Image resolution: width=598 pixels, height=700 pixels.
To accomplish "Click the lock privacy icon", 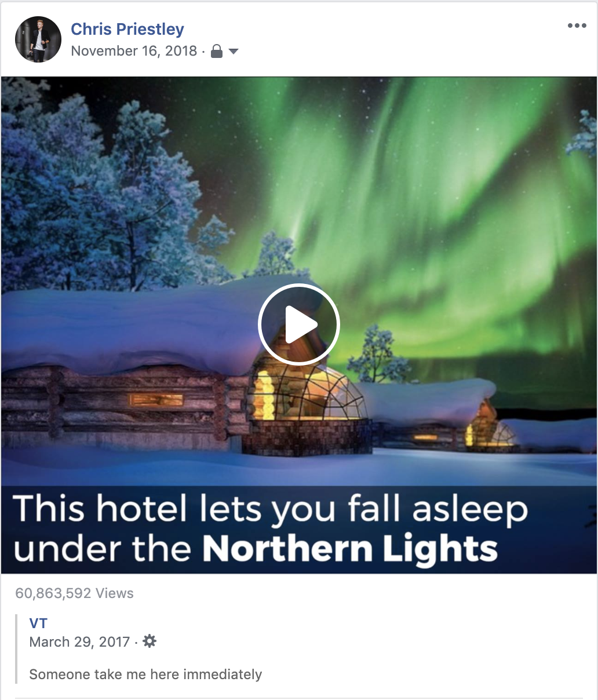I will click(x=217, y=52).
